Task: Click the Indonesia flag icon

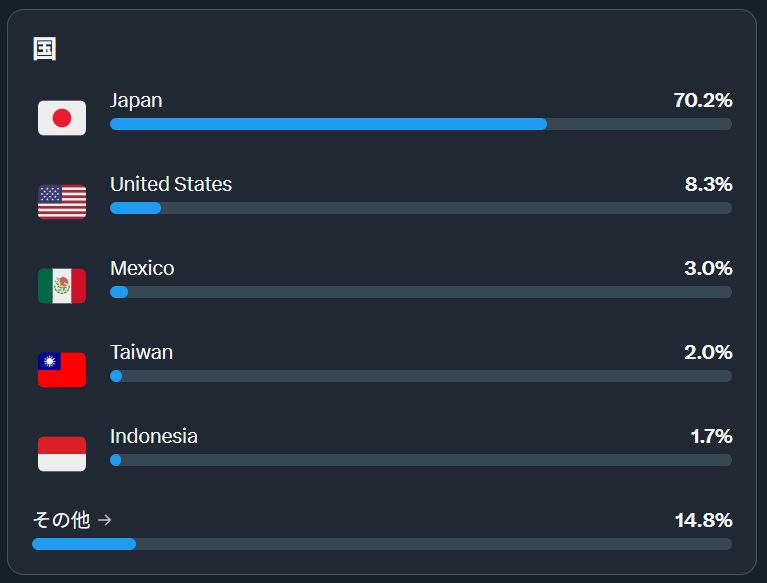Action: [62, 454]
